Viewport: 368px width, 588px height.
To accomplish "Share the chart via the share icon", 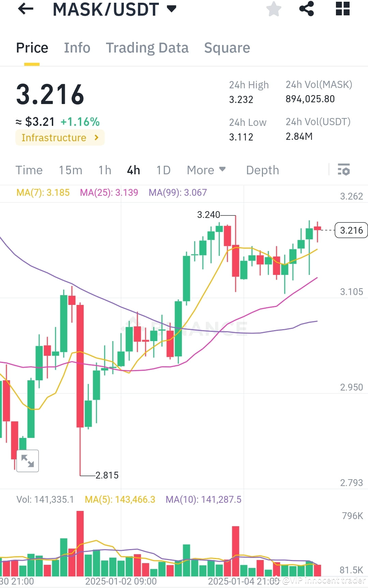I will click(307, 9).
